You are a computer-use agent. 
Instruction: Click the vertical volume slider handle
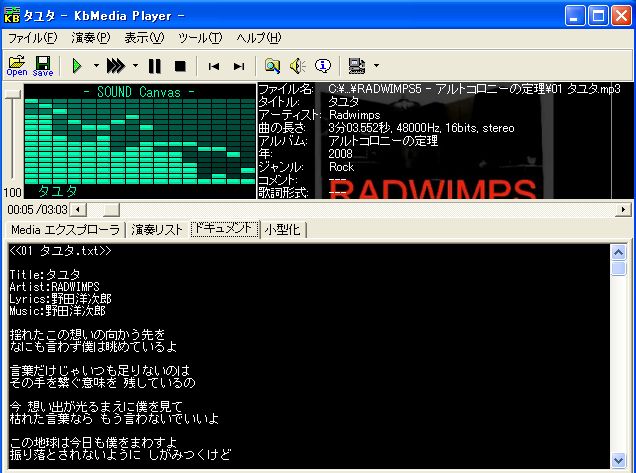click(13, 94)
